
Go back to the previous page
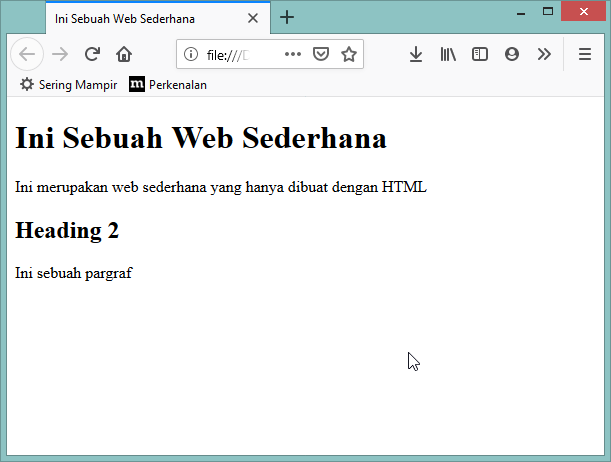click(x=27, y=55)
